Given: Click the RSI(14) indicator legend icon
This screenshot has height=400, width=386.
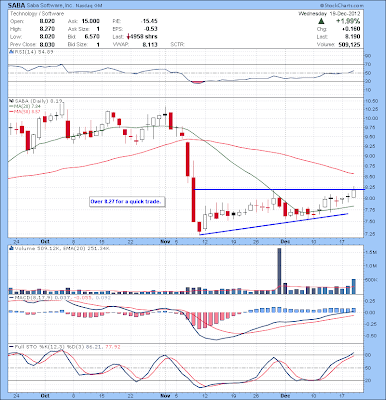Looking at the screenshot, I should [x=11, y=52].
